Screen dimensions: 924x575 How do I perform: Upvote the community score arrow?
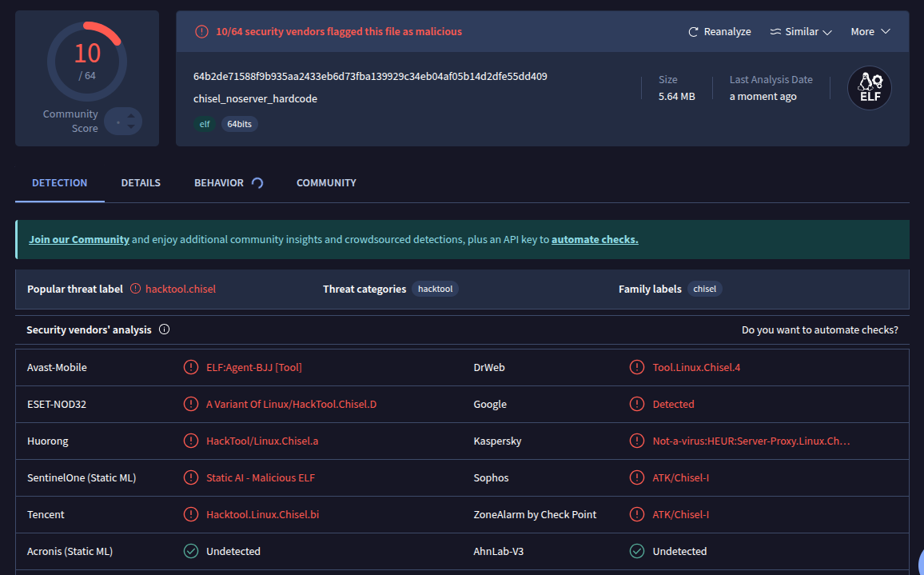point(131,117)
